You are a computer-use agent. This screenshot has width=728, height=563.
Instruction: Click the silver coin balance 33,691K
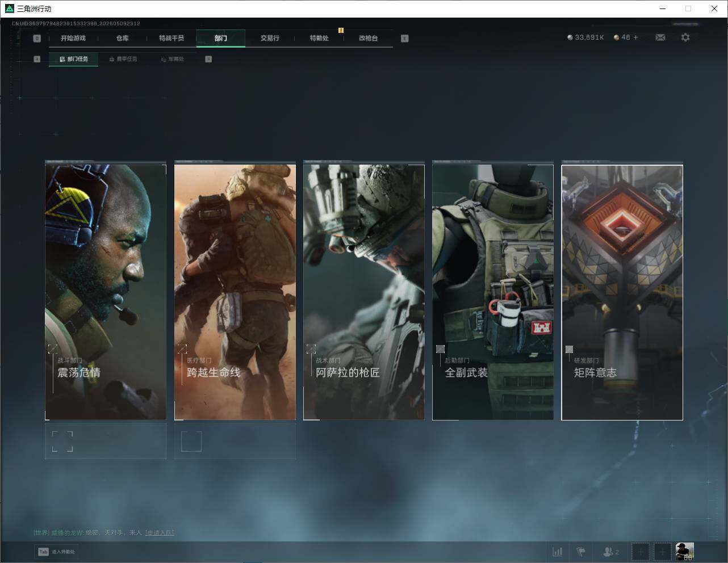click(585, 37)
